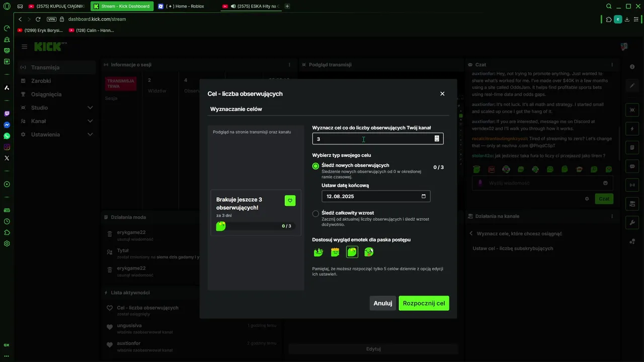Open the Działania na kanale options menu
This screenshot has width=644, height=362.
click(612, 216)
